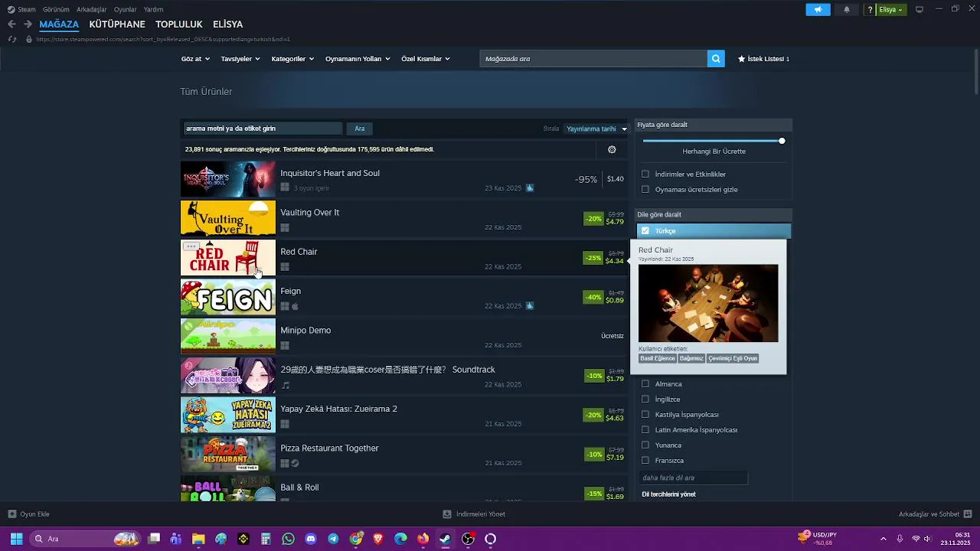Open the announcements megaphone button
The width and height of the screenshot is (980, 551).
(818, 9)
